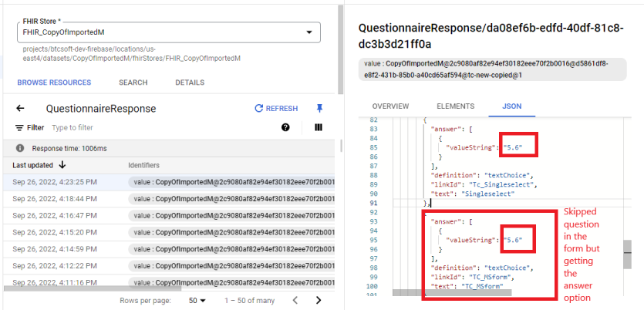The height and width of the screenshot is (310, 644).
Task: Open the OVERVIEW tab
Action: (x=390, y=106)
